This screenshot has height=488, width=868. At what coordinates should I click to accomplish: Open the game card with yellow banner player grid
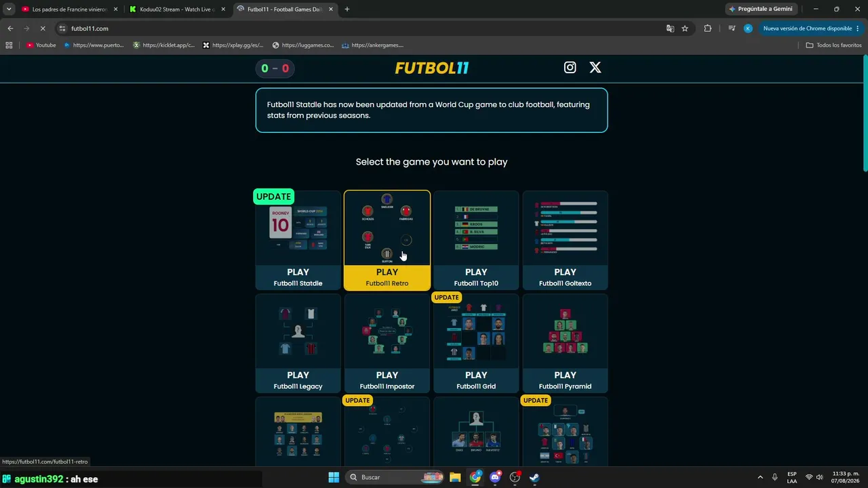click(x=298, y=432)
